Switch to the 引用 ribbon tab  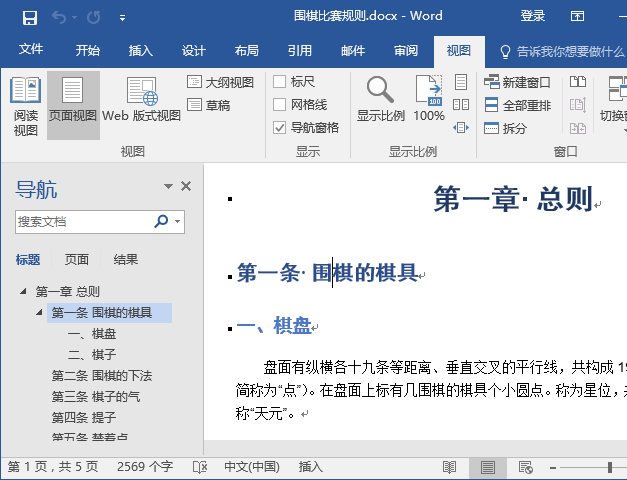pos(300,50)
